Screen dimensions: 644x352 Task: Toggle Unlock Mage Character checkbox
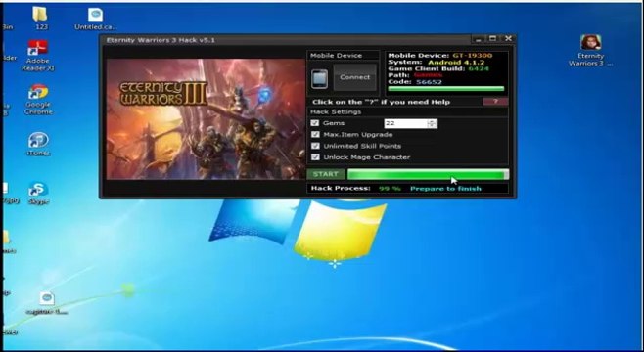[315, 157]
